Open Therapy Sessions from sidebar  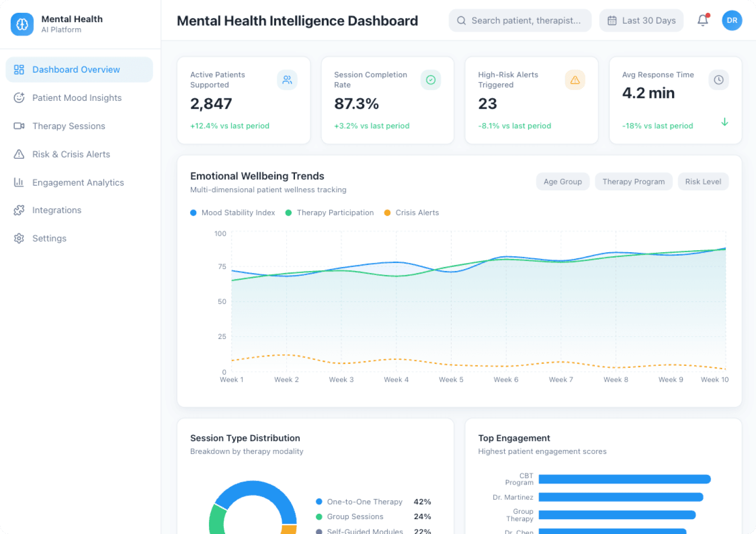[x=68, y=126]
